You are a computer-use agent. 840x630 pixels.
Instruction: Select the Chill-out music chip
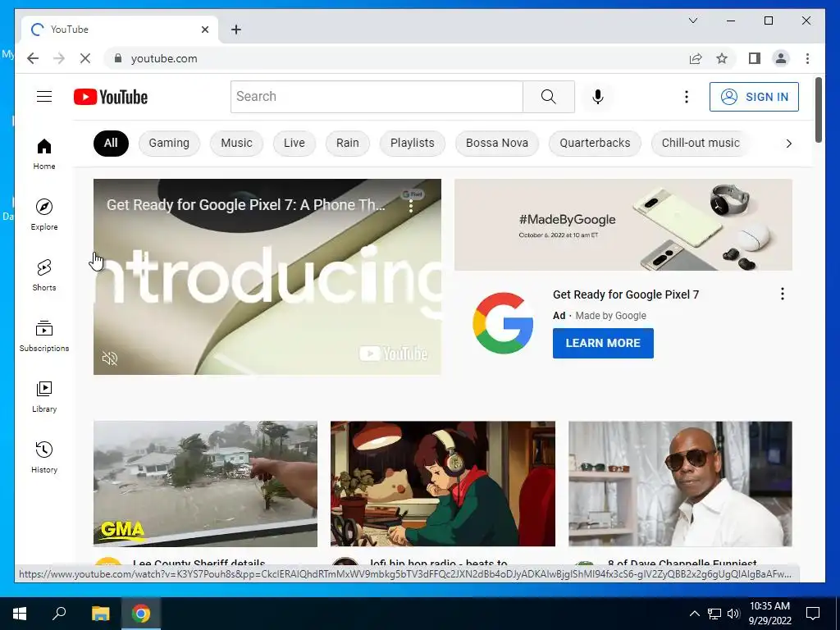click(701, 143)
